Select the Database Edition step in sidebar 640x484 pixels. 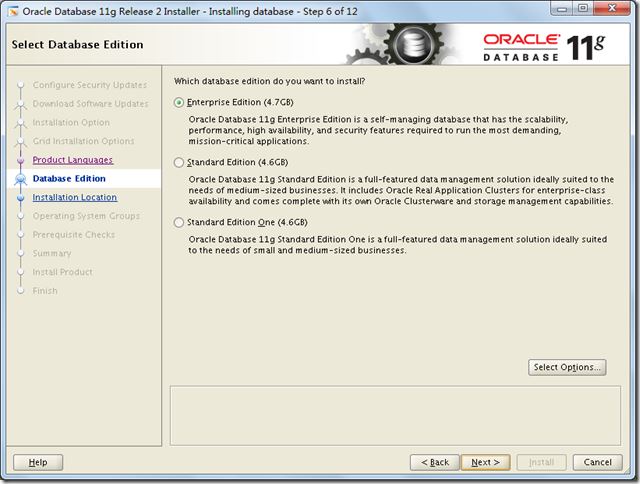coord(69,179)
